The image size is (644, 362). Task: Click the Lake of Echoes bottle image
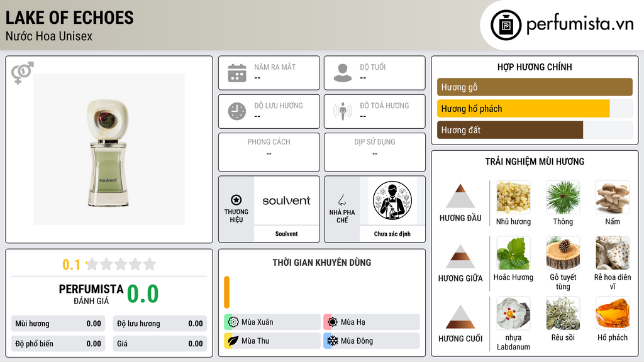point(109,150)
